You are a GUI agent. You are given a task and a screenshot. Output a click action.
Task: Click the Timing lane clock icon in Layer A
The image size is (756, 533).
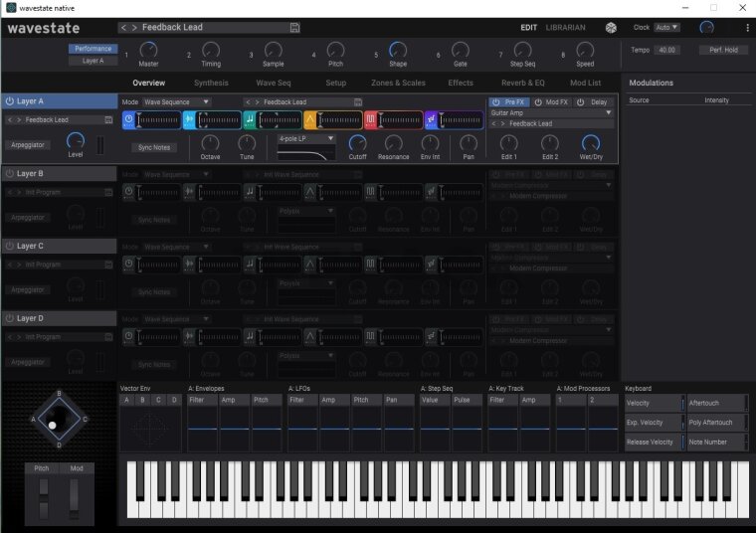pos(129,119)
